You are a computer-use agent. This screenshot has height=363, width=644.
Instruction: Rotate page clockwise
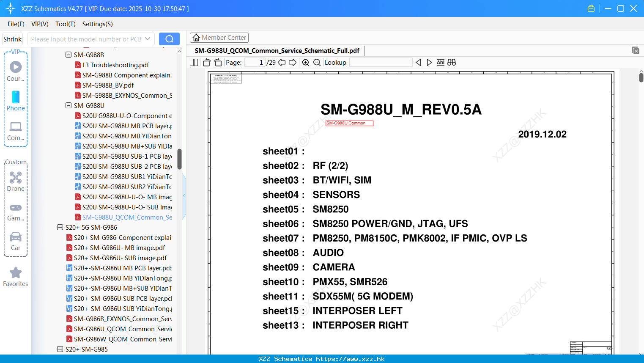point(218,62)
